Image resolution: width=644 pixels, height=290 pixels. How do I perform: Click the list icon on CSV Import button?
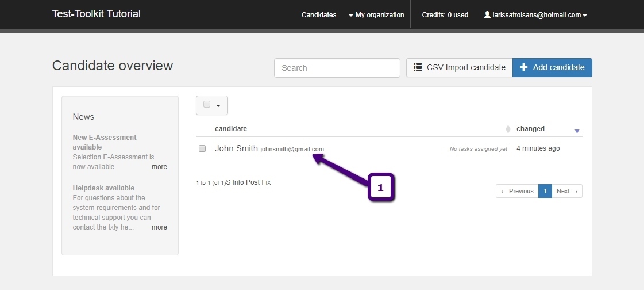(418, 67)
